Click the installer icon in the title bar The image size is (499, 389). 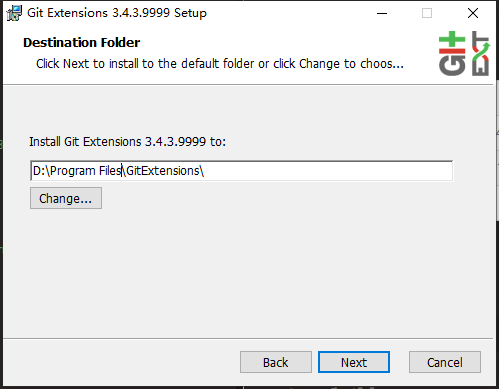click(x=14, y=13)
